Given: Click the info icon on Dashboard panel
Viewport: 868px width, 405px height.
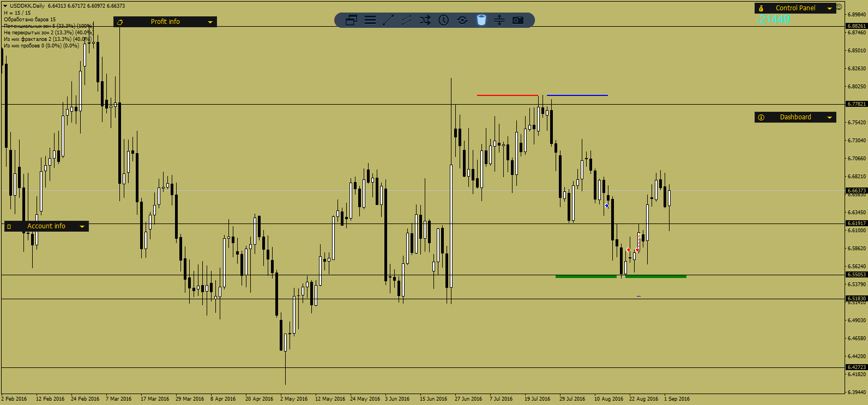Looking at the screenshot, I should coord(761,117).
